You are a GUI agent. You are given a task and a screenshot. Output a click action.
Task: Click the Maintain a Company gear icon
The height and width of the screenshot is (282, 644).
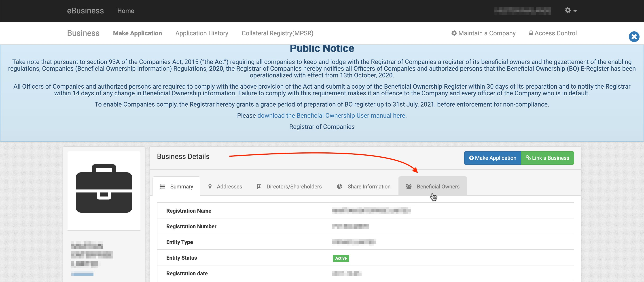[454, 33]
